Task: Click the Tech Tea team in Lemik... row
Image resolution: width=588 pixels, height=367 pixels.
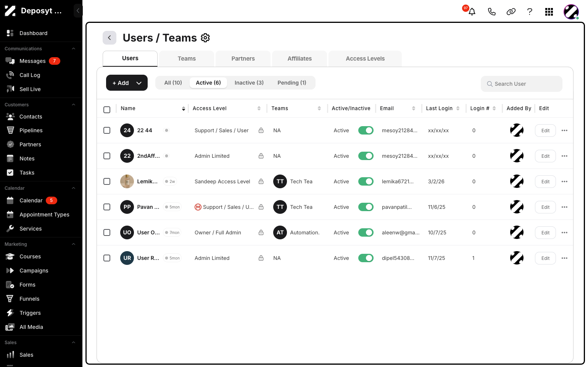Action: point(293,181)
